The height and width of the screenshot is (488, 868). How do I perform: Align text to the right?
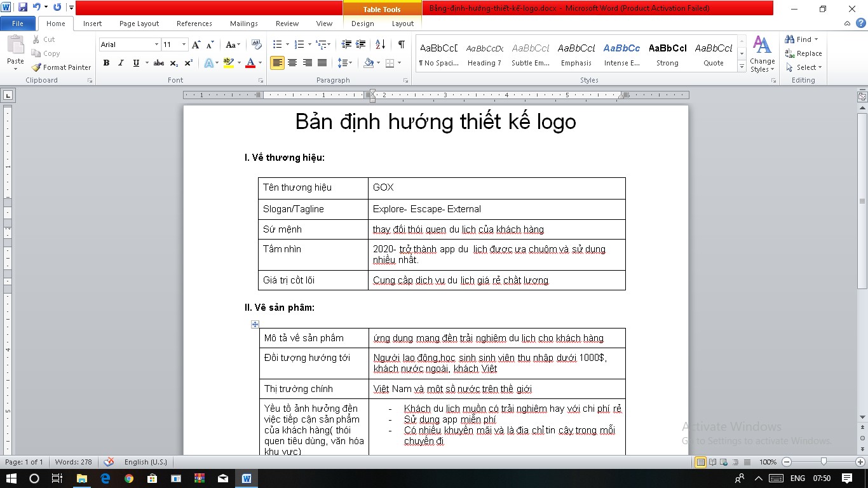coord(308,63)
